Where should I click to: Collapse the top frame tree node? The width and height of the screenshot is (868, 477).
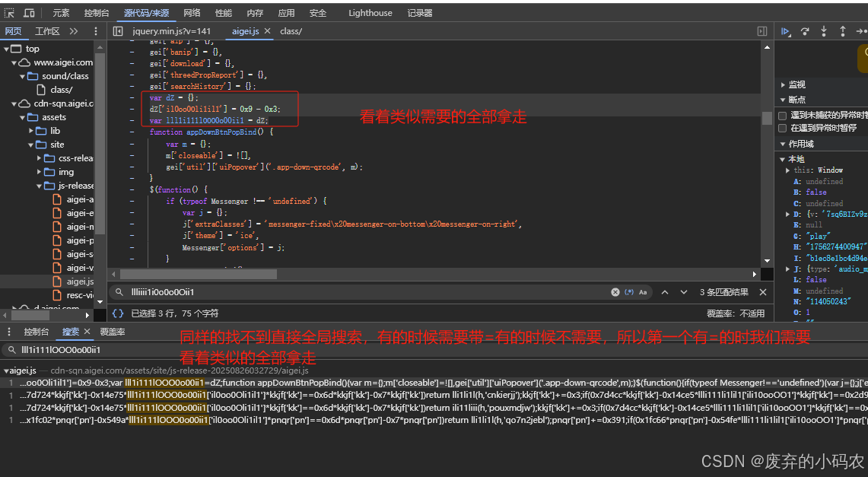coord(7,49)
